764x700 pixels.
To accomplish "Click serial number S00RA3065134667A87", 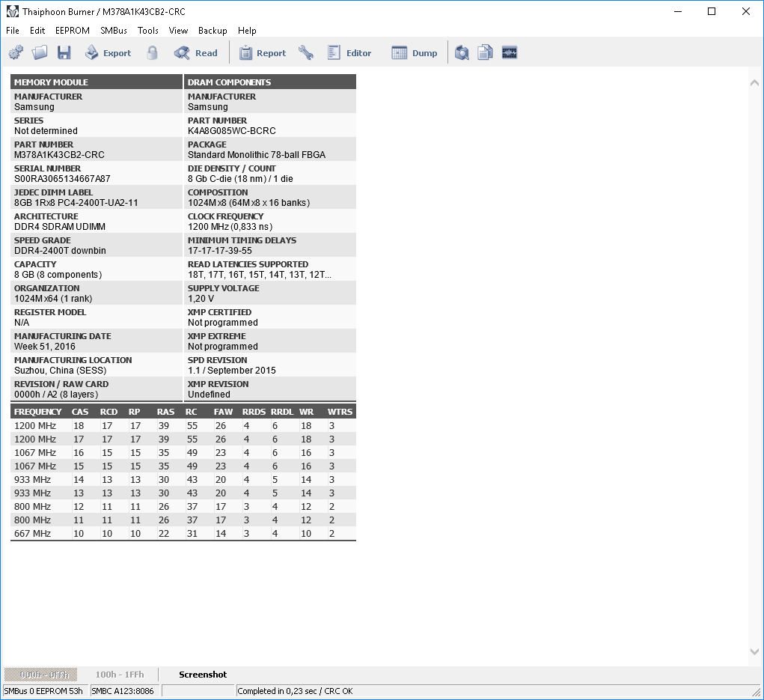I will (x=62, y=178).
